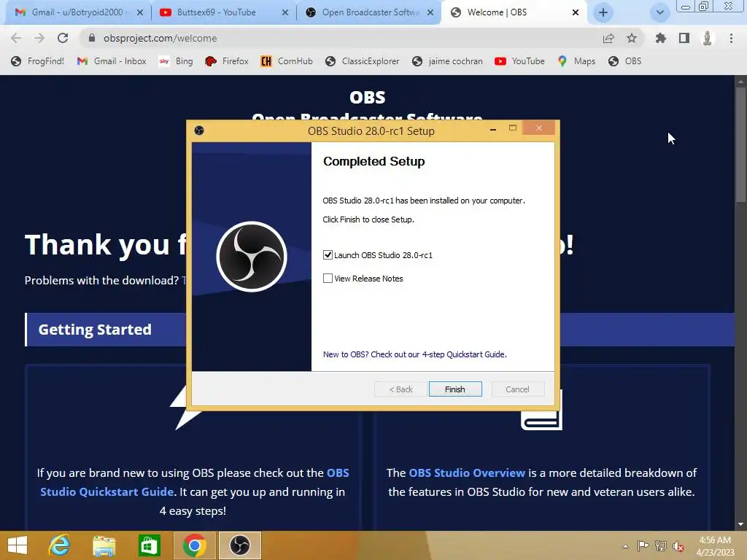The image size is (747, 560).
Task: Open network tray icon
Action: coord(661,545)
